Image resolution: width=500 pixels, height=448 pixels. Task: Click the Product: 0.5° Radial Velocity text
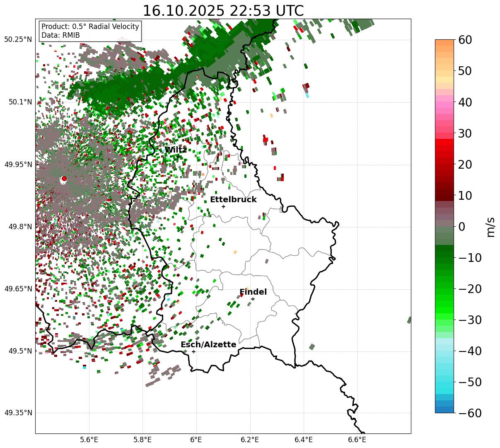[90, 27]
